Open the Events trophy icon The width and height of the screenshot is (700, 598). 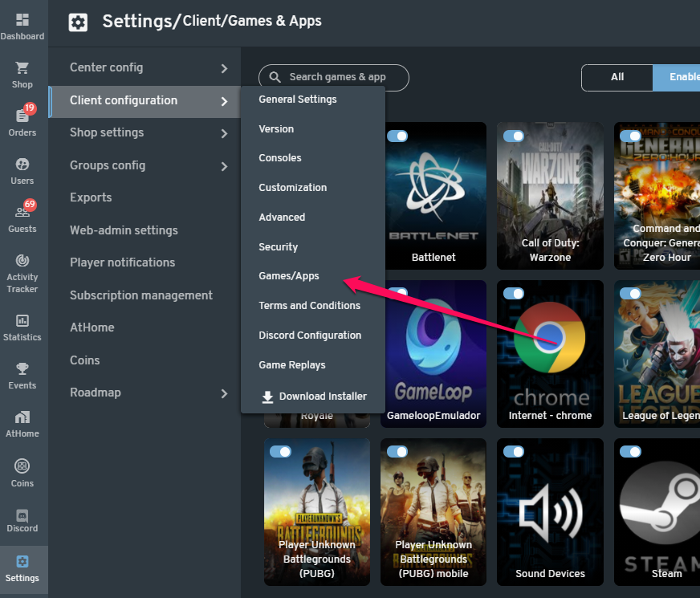[22, 368]
